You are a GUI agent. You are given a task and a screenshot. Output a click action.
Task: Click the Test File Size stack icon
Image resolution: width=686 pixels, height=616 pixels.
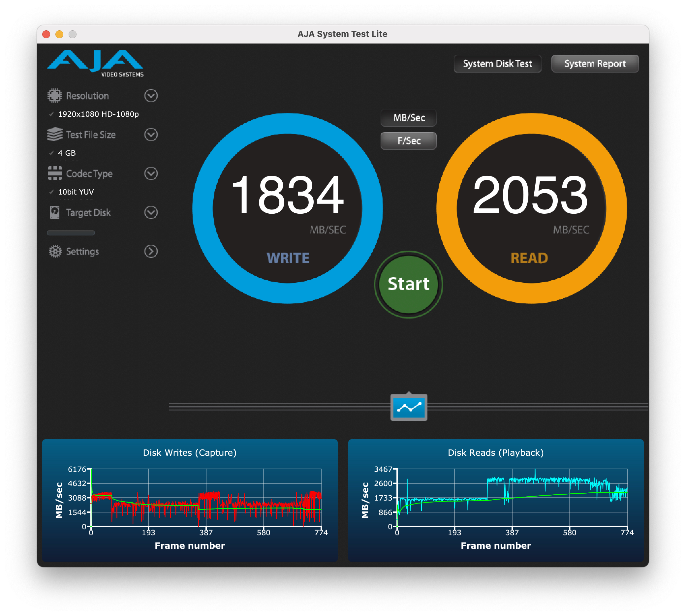(54, 135)
